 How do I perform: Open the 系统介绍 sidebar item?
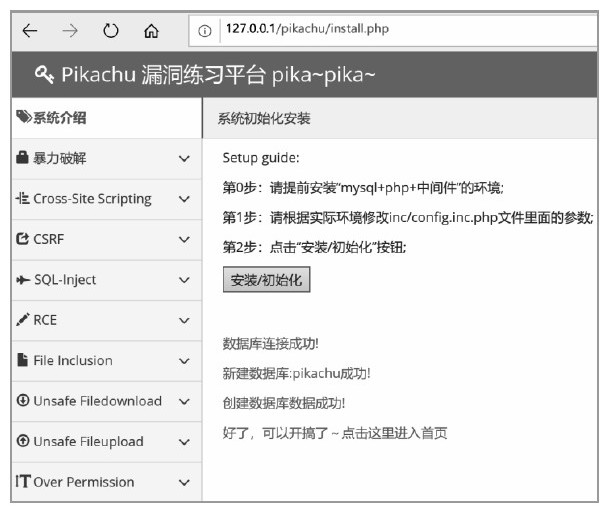click(107, 117)
